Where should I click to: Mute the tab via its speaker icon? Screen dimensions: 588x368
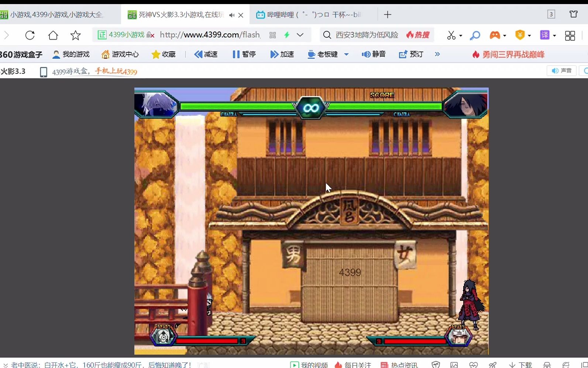(x=231, y=15)
